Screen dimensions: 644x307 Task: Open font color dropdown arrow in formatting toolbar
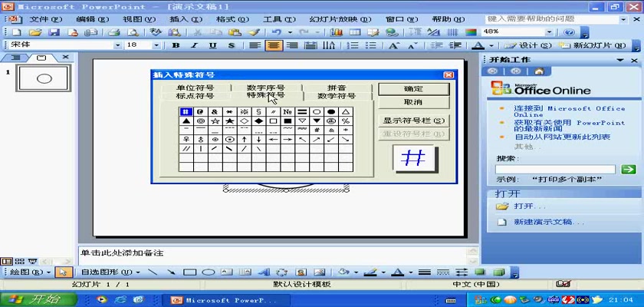click(x=491, y=45)
